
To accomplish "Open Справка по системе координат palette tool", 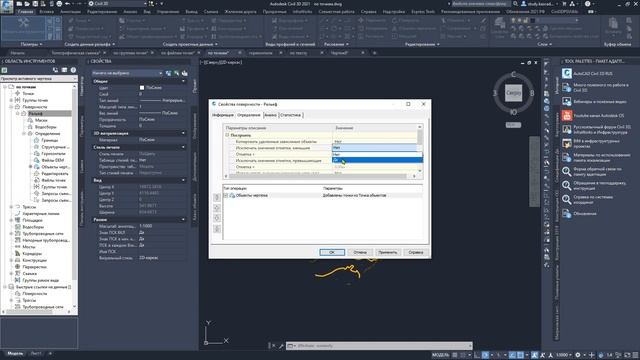I will tap(587, 200).
